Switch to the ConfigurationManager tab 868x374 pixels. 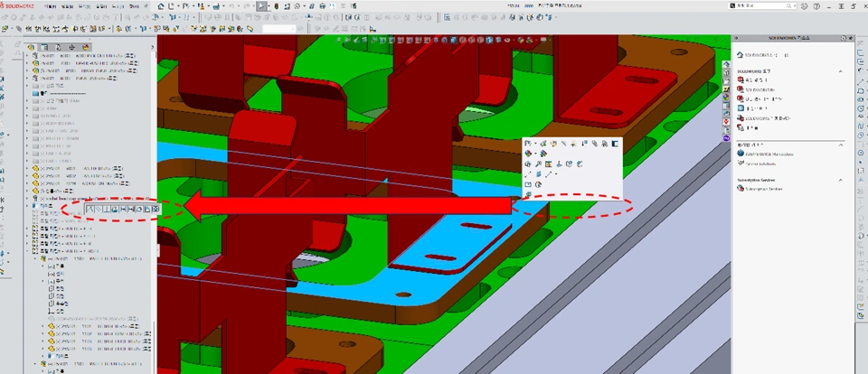pyautogui.click(x=58, y=47)
